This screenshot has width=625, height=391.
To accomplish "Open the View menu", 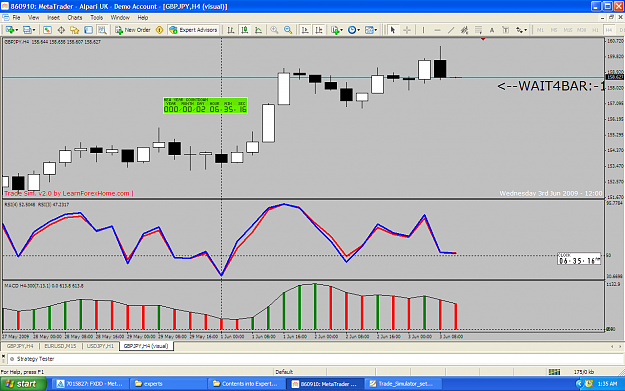I will click(x=33, y=18).
